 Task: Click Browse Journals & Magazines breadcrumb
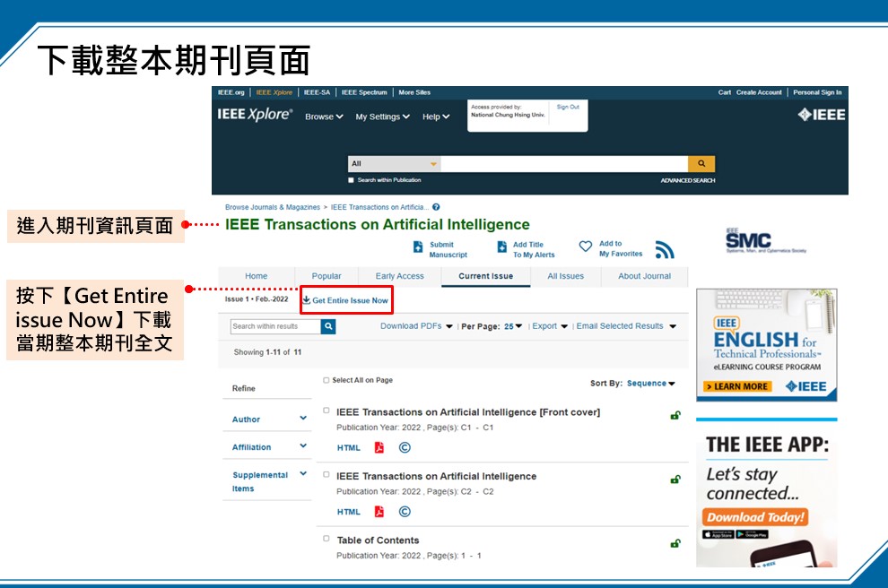[273, 207]
